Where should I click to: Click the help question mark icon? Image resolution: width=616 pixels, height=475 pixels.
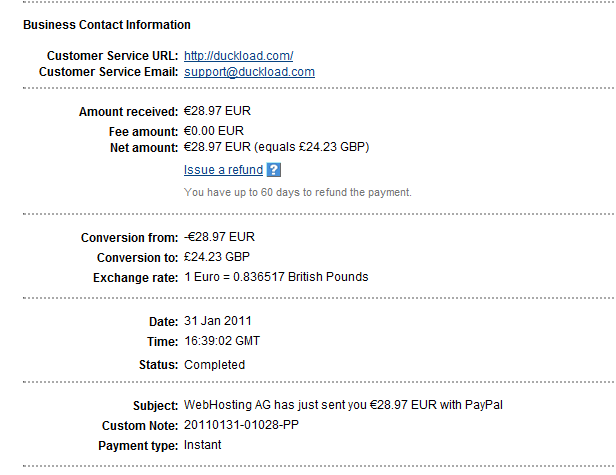pyautogui.click(x=274, y=170)
